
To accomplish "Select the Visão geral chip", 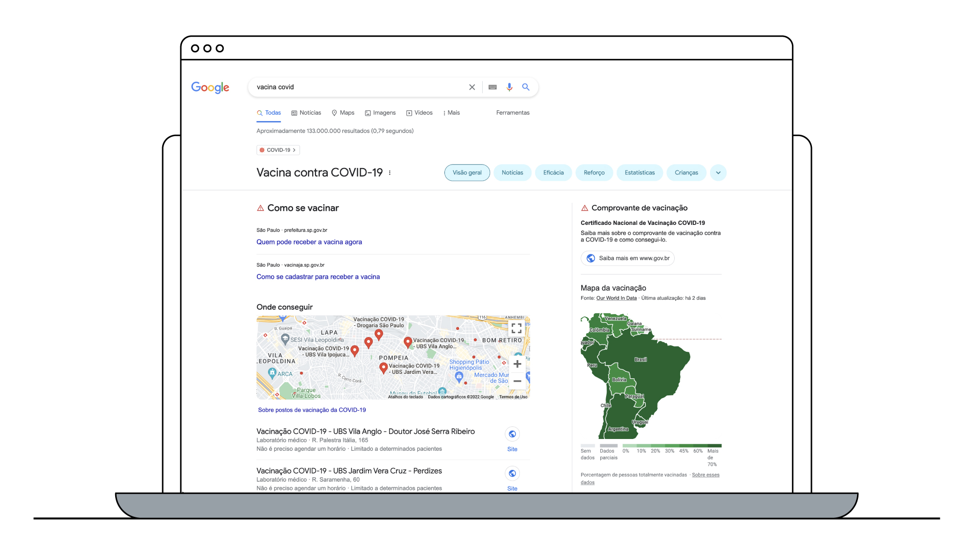I will pos(467,173).
